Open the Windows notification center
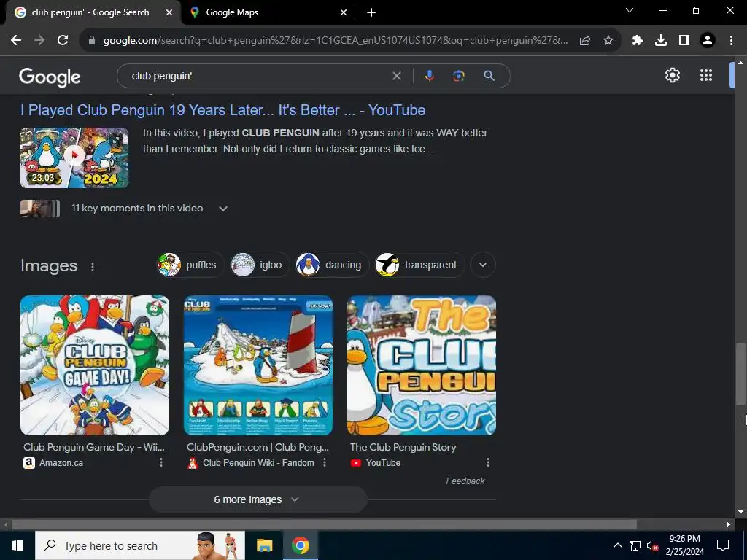This screenshot has width=747, height=560. pyautogui.click(x=723, y=545)
